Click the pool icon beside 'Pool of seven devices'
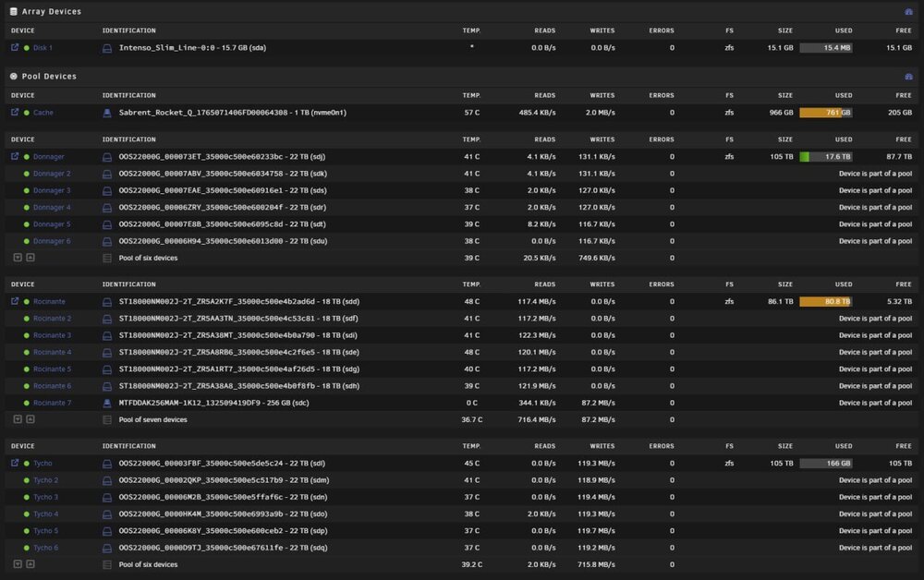Image resolution: width=924 pixels, height=580 pixels. [107, 420]
